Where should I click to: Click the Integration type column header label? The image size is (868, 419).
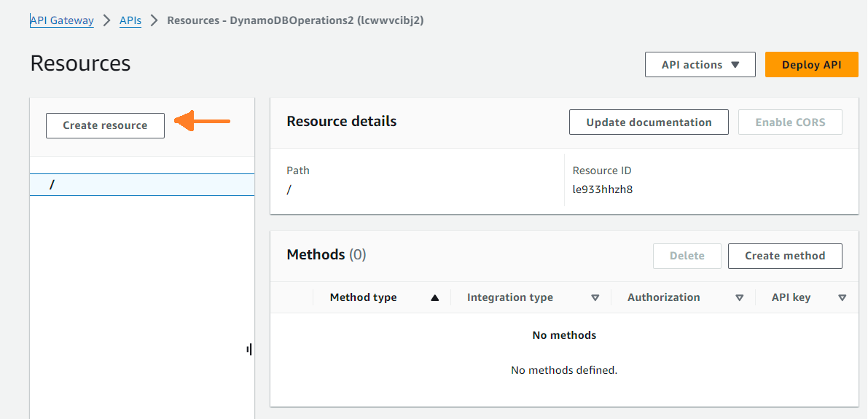509,297
